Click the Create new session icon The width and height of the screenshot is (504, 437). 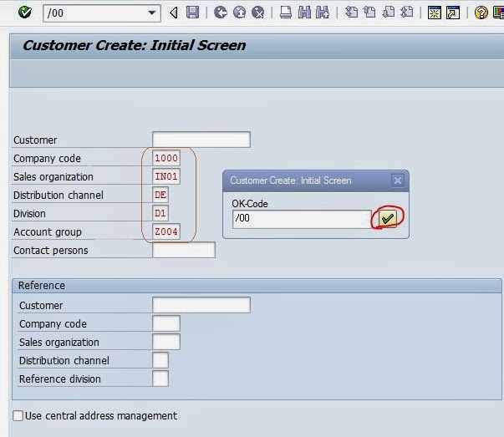tap(434, 13)
